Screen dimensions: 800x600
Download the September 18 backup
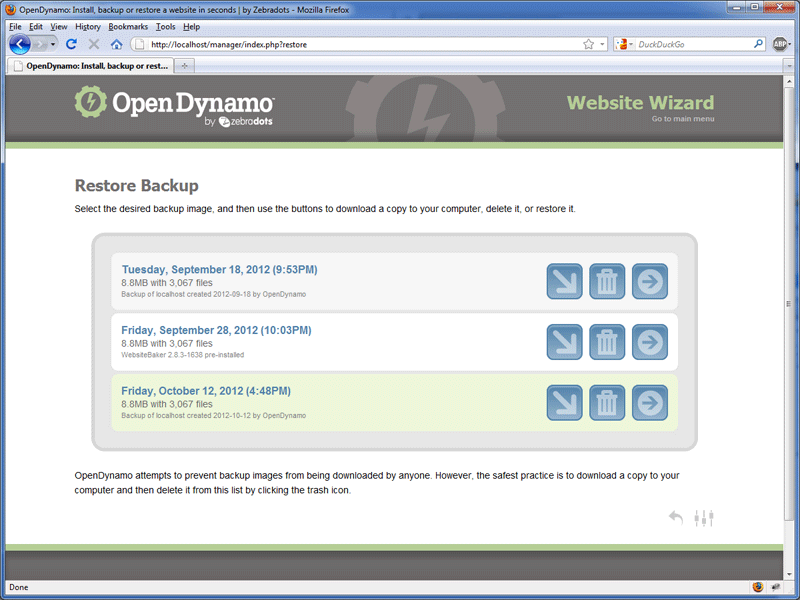(564, 281)
